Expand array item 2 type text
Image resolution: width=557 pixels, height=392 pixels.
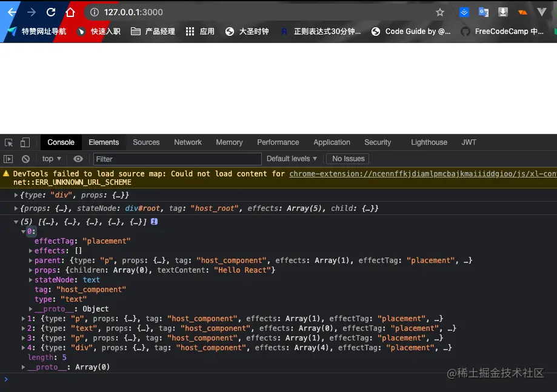(x=24, y=328)
